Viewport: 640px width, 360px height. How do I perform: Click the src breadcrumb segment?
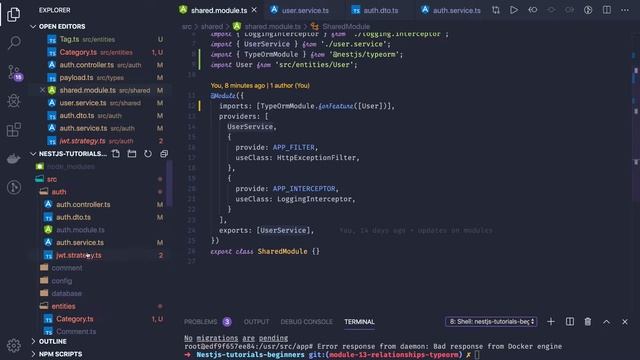[x=186, y=27]
